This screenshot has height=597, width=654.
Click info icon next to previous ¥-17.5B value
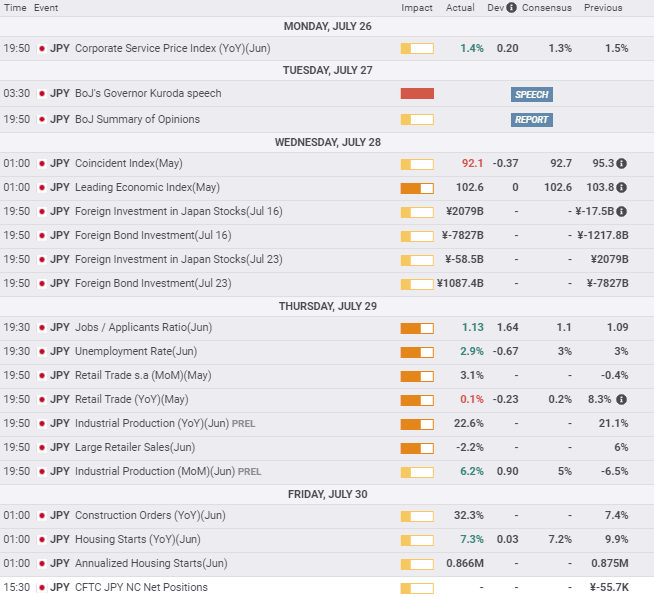pyautogui.click(x=622, y=211)
